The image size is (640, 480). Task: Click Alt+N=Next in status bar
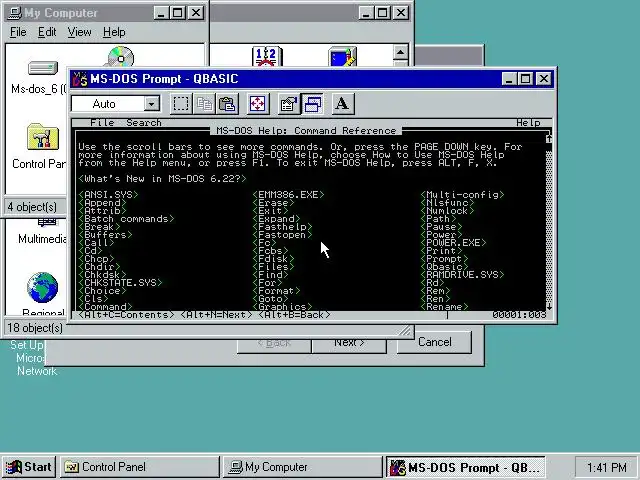coord(216,315)
